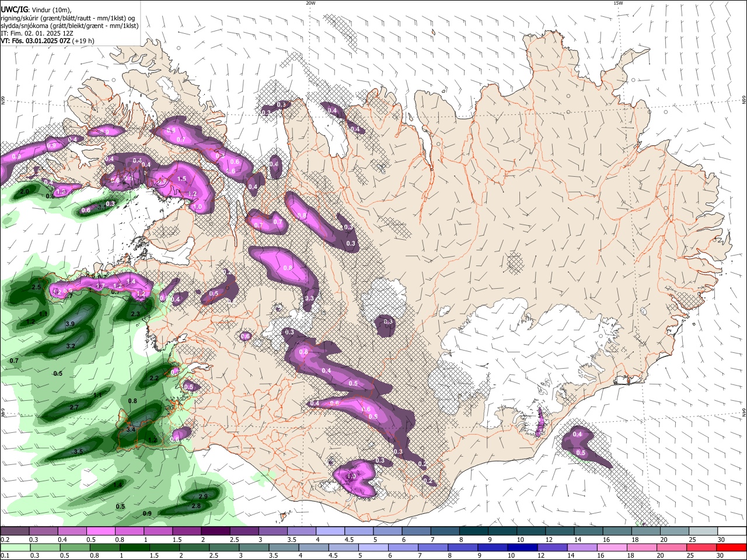The width and height of the screenshot is (747, 560).
Task: Click the '3.5' rain value on the map
Action: tap(78, 452)
